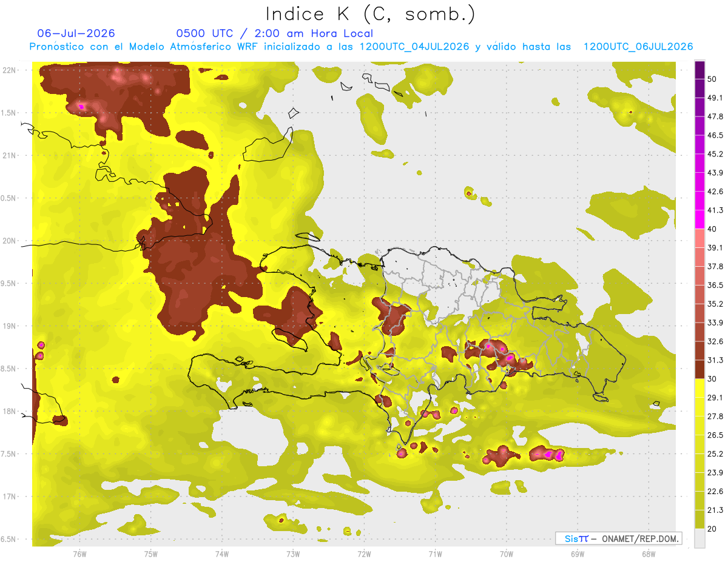Click the "31.3" color scale value

tap(715, 360)
